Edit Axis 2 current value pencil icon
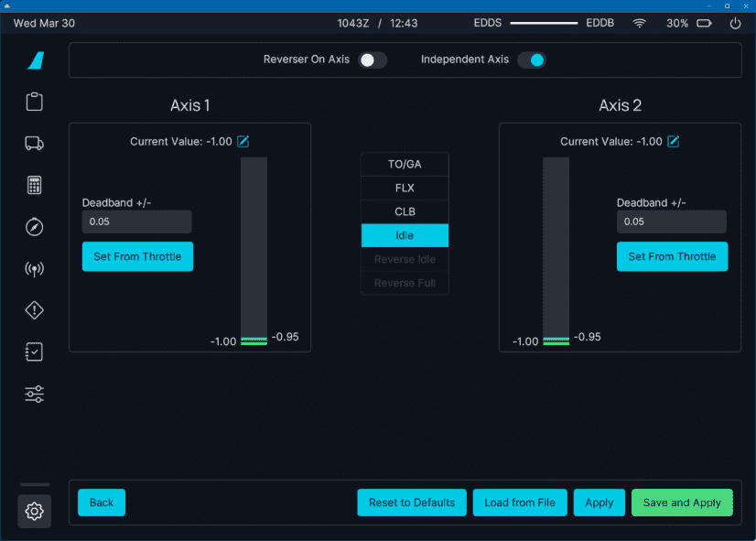Screen dimensions: 756x541 tap(674, 141)
